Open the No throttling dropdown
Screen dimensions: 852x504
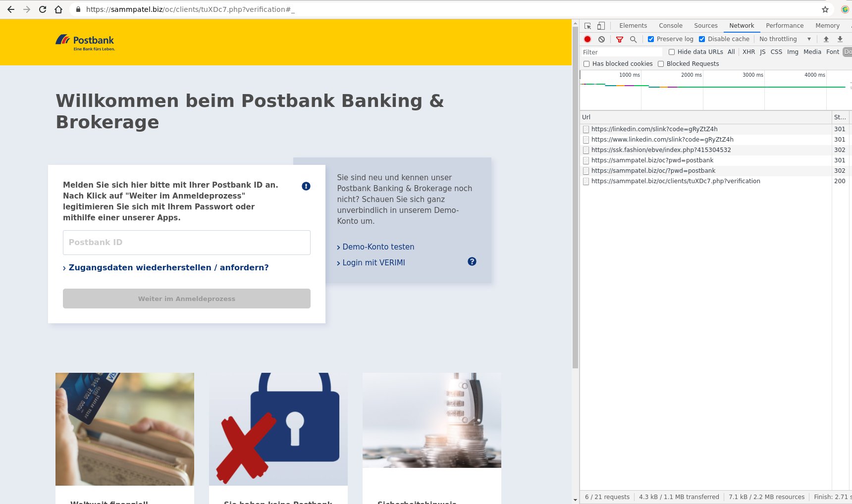click(785, 39)
